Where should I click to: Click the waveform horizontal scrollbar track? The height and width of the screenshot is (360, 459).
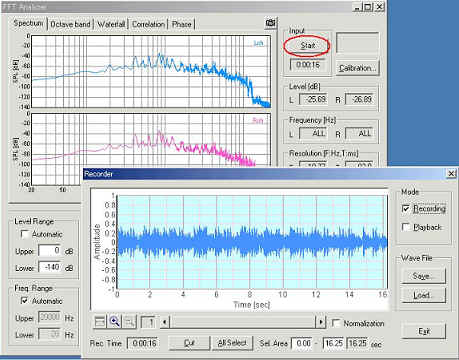(x=242, y=322)
